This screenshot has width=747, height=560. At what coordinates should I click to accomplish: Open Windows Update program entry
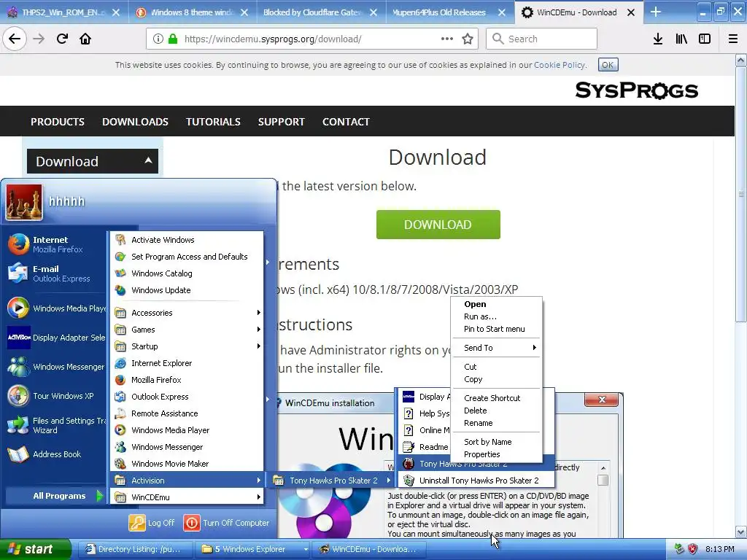point(187,290)
